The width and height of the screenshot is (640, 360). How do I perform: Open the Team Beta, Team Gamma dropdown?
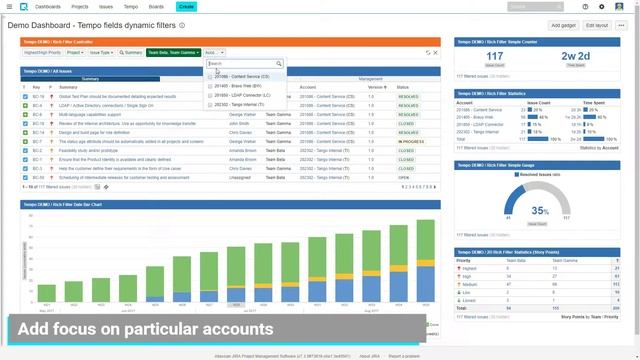(x=173, y=53)
